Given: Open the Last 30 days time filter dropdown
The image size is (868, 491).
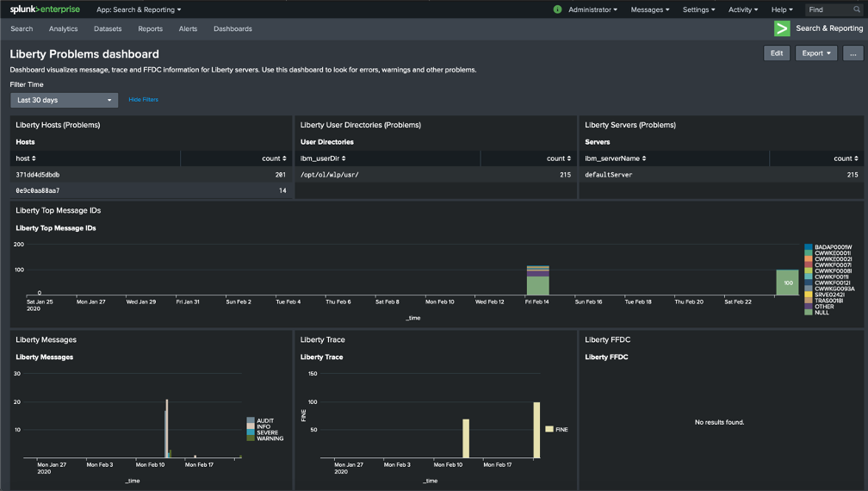Looking at the screenshot, I should (x=64, y=100).
